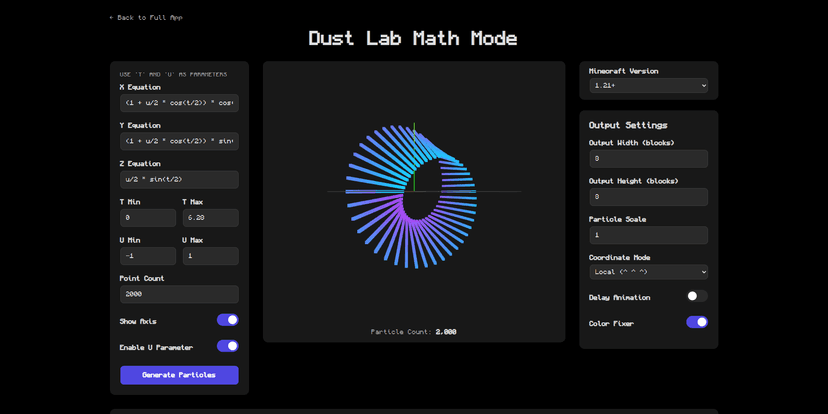Click the U Min input field

click(x=148, y=256)
